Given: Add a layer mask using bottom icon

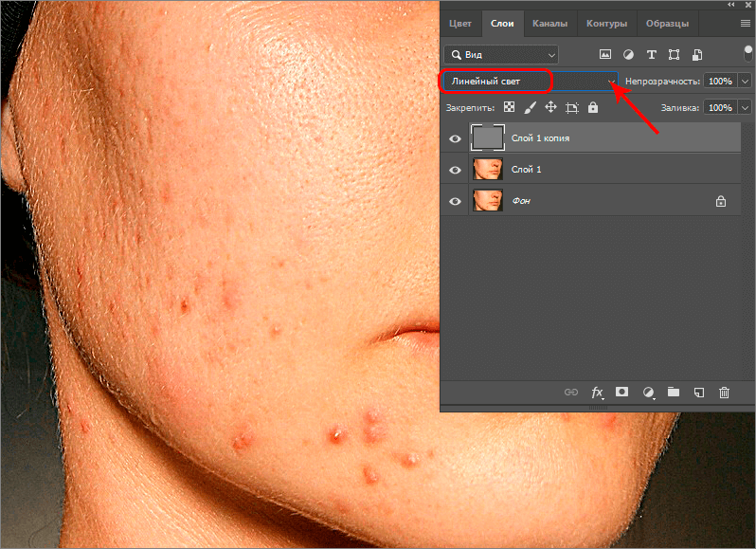Looking at the screenshot, I should [x=622, y=392].
